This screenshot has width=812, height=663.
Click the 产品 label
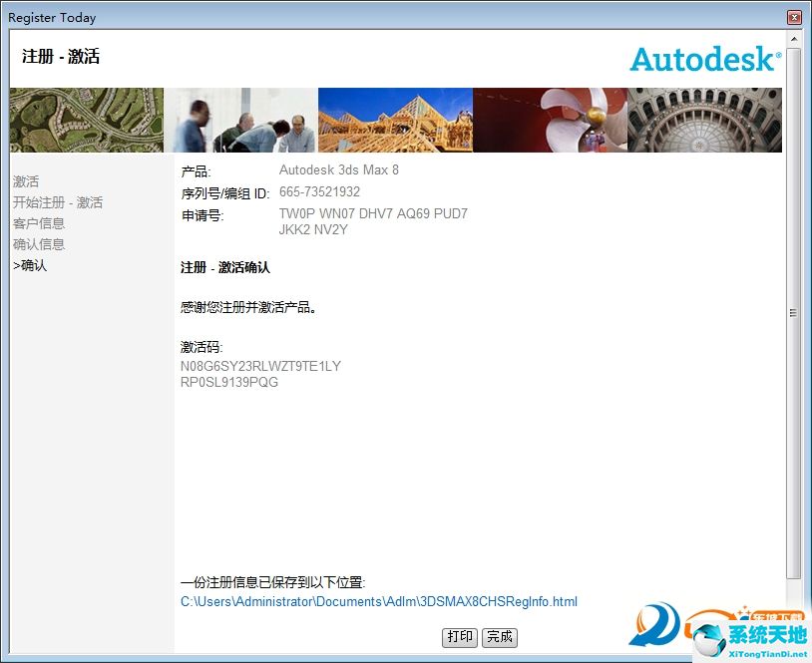click(196, 171)
